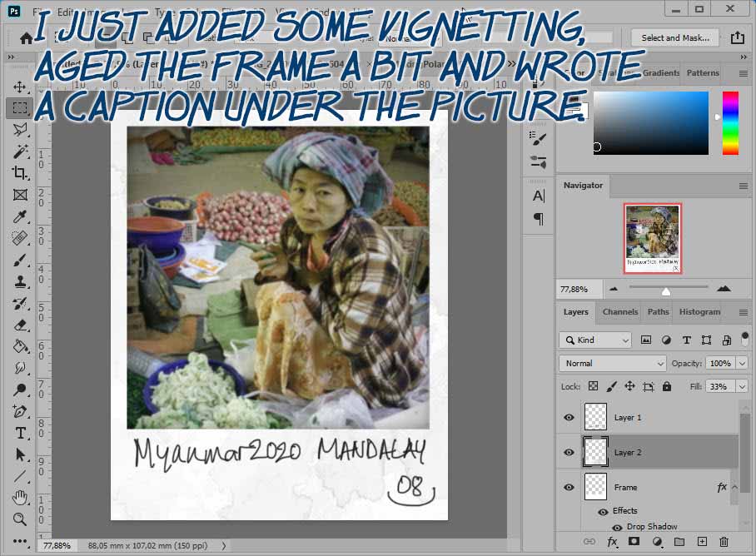Toggle lock position icon
The width and height of the screenshot is (756, 556).
coord(629,386)
